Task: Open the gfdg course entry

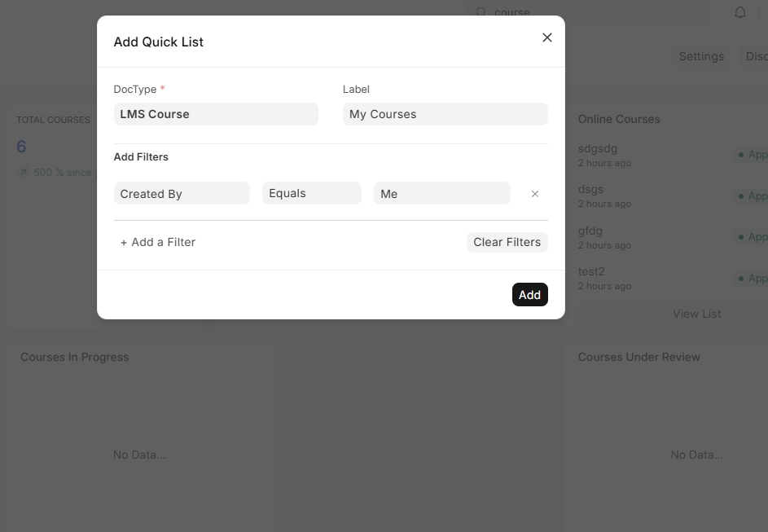Action: 590,231
